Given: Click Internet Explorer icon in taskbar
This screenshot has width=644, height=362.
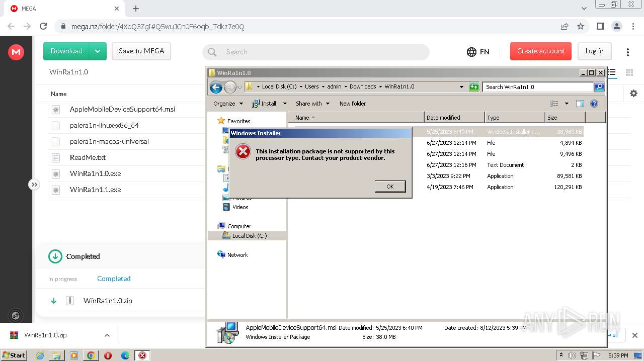Looking at the screenshot, I should 40,355.
